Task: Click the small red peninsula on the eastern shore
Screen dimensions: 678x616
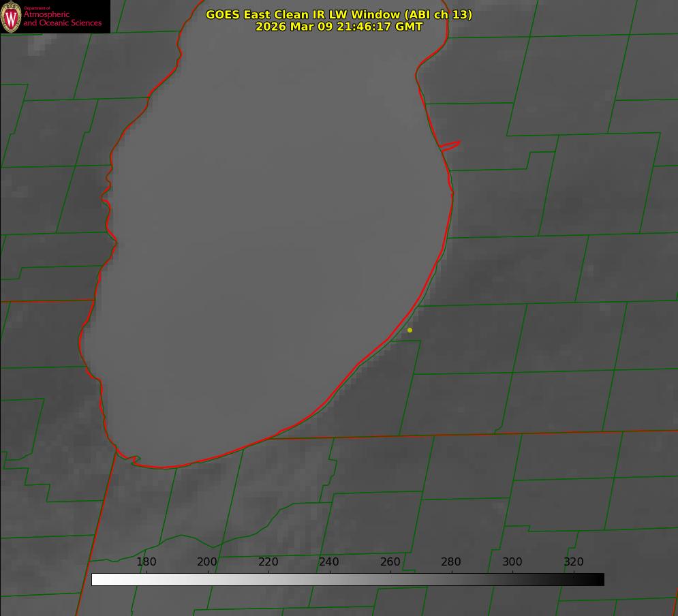Action: click(451, 145)
